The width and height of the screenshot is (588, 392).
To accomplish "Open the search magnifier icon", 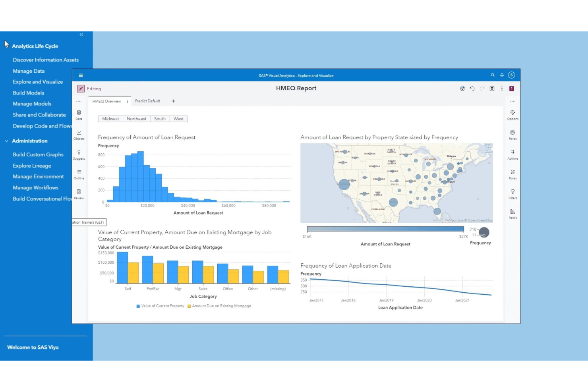I will tap(493, 75).
